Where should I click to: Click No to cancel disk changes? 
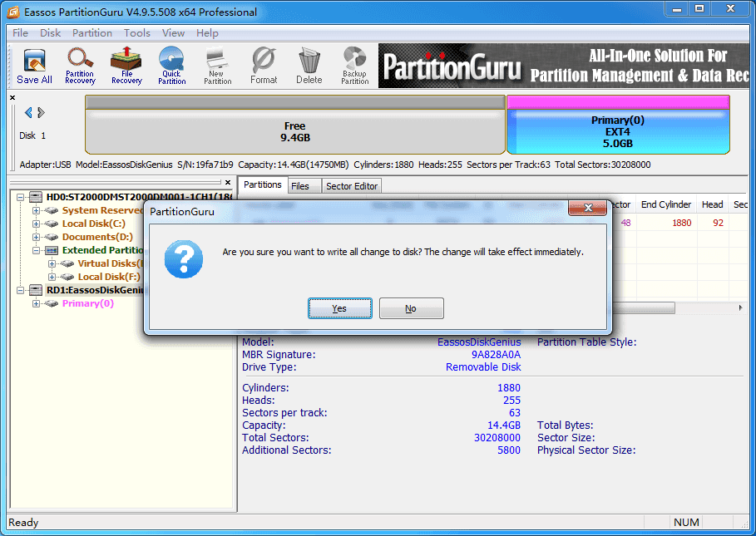411,307
